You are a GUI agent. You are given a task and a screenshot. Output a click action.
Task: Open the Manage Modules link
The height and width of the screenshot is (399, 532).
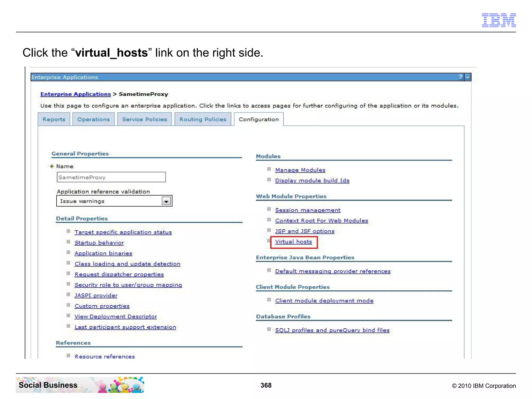coord(300,170)
